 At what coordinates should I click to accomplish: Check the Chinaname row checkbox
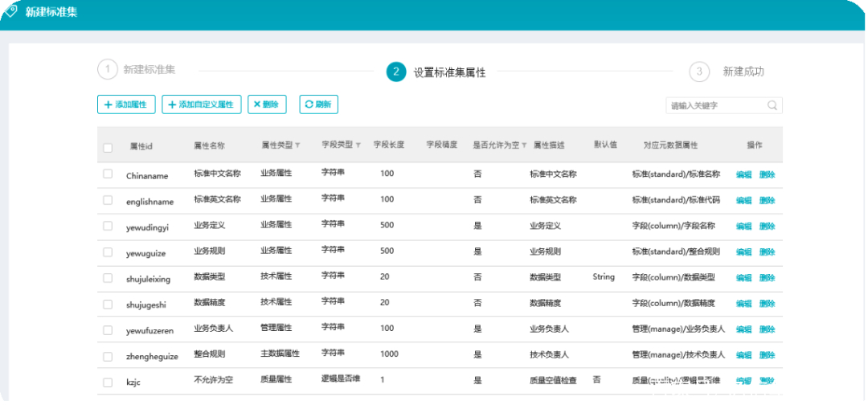click(108, 174)
